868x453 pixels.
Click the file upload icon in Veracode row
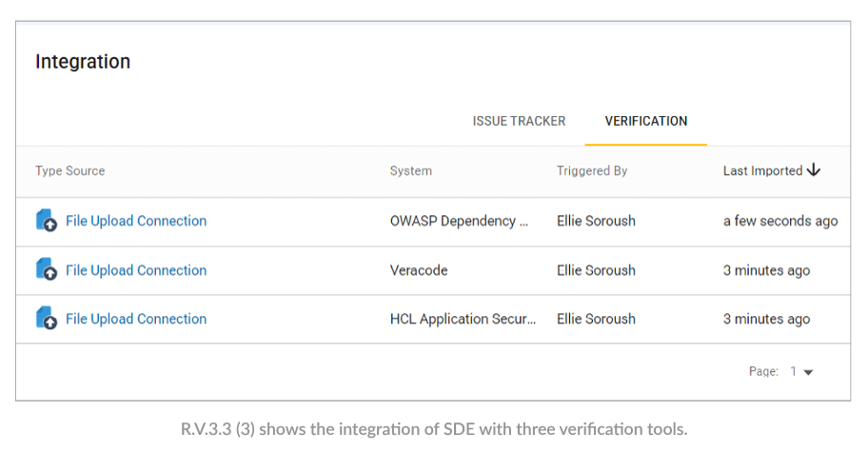click(47, 269)
